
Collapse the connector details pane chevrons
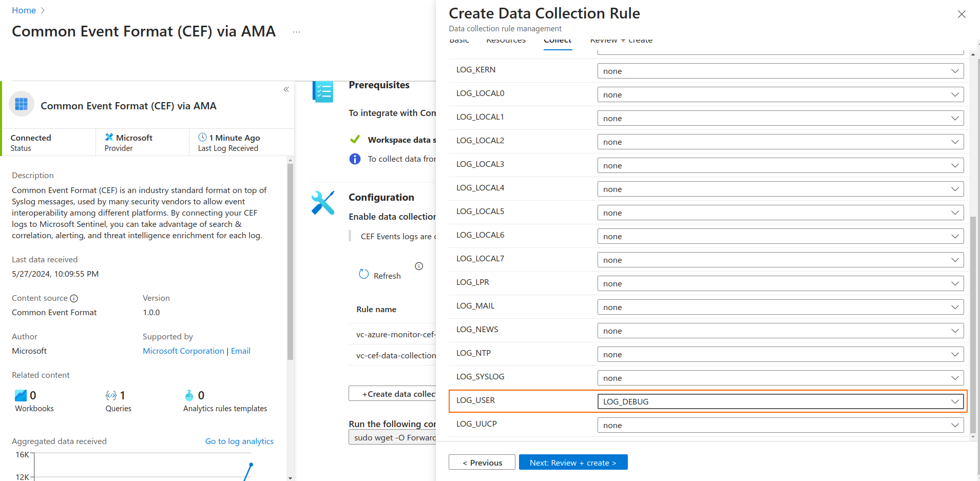point(286,89)
